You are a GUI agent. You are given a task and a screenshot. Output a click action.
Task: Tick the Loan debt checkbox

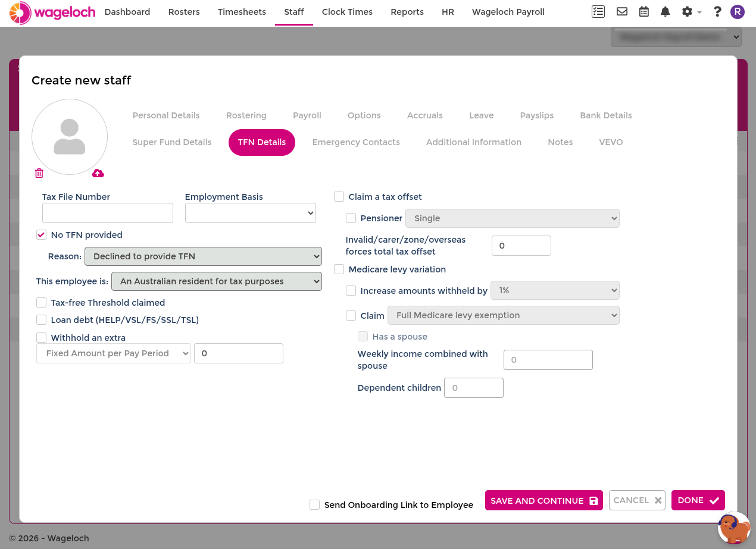click(x=41, y=320)
